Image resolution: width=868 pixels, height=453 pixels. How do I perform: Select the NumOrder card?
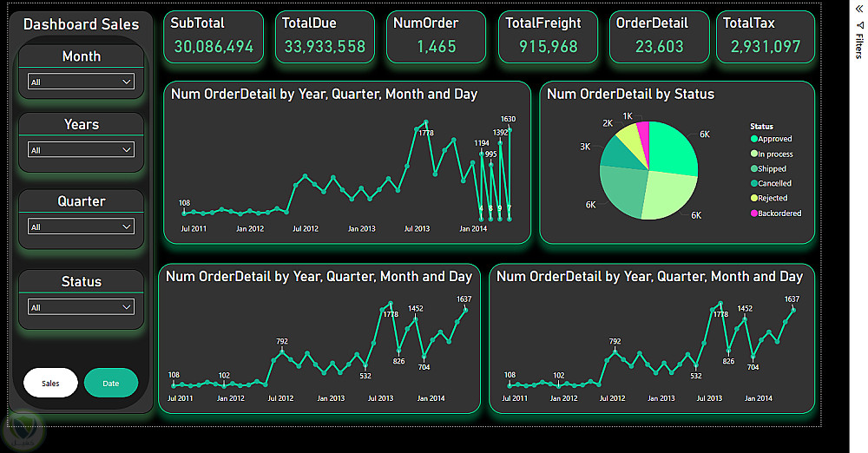[x=437, y=37]
